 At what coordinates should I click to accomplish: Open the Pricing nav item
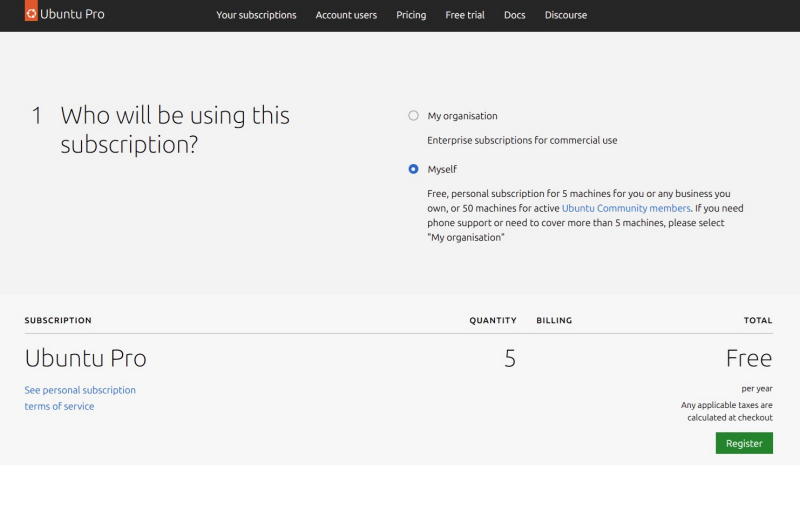click(x=411, y=15)
